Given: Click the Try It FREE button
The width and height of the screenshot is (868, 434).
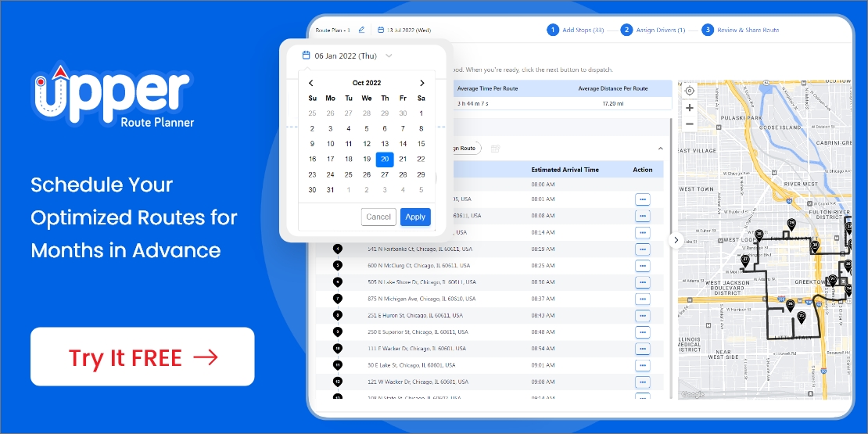Looking at the screenshot, I should click(142, 357).
